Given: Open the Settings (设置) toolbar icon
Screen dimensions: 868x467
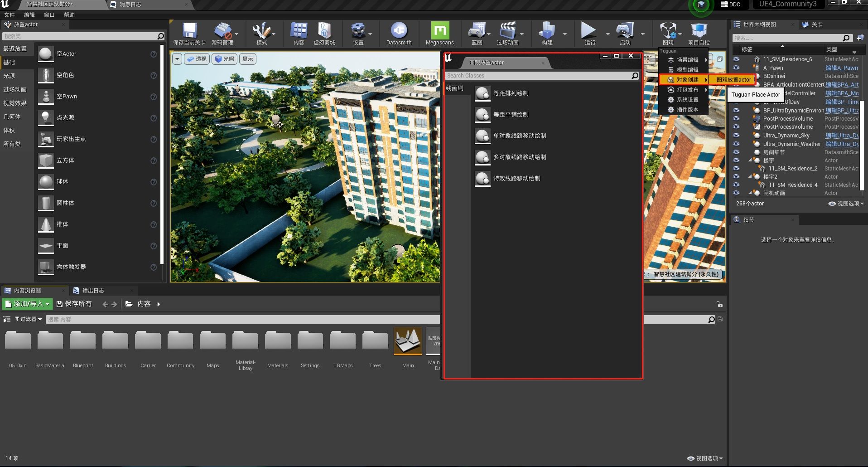Looking at the screenshot, I should tap(358, 31).
